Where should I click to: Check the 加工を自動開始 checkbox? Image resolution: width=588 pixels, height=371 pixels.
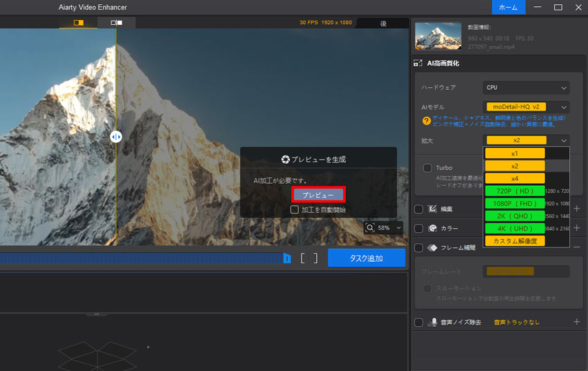295,209
